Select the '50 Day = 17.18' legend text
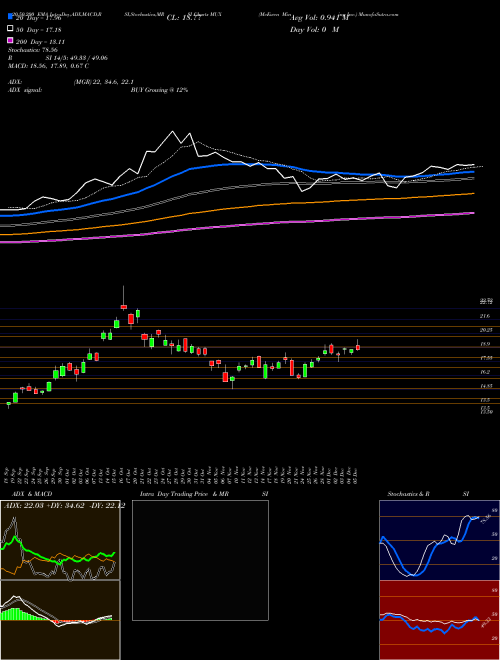Viewport: 500px width, 660px height. pyautogui.click(x=39, y=30)
